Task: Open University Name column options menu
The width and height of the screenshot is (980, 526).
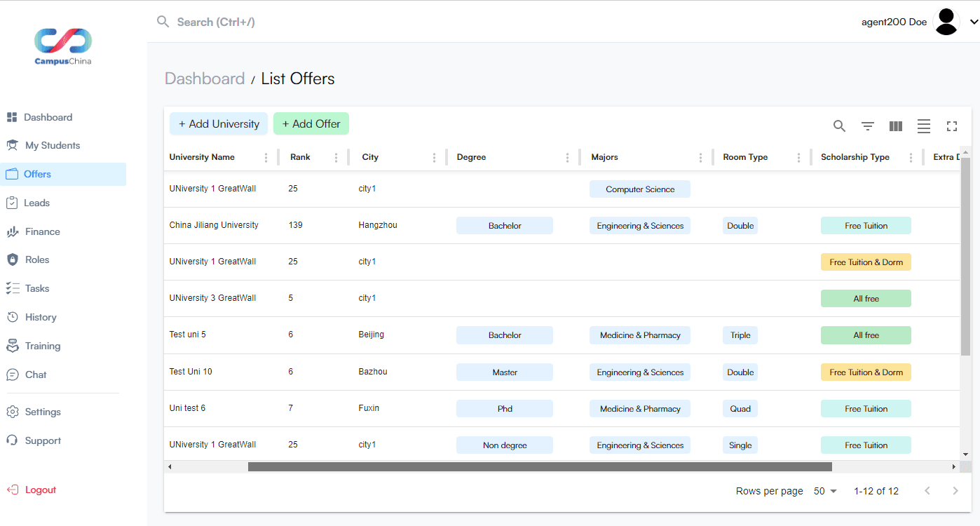Action: coord(266,158)
